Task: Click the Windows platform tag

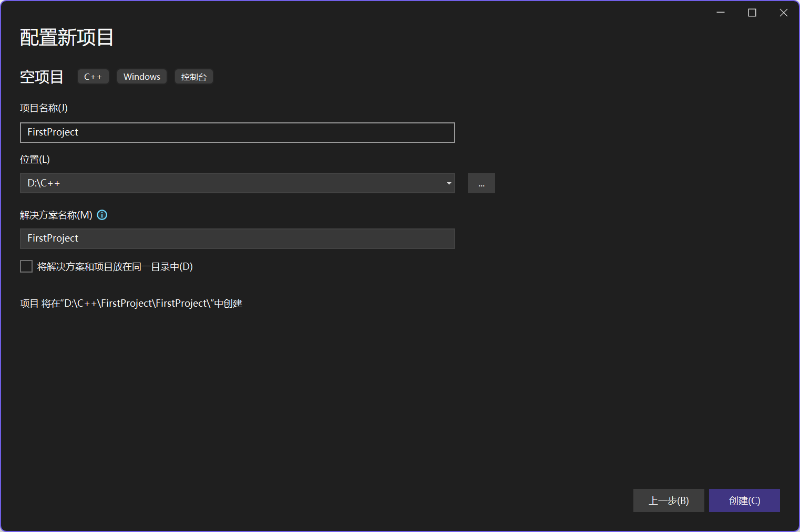Action: [142, 77]
